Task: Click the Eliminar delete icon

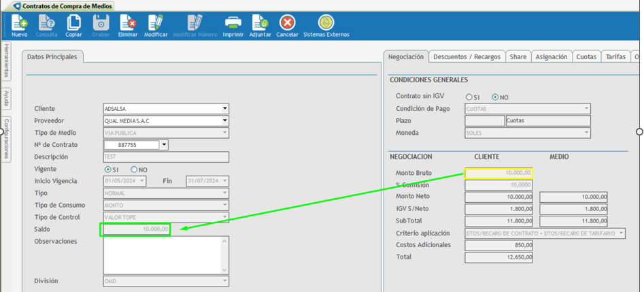Action: [x=128, y=22]
